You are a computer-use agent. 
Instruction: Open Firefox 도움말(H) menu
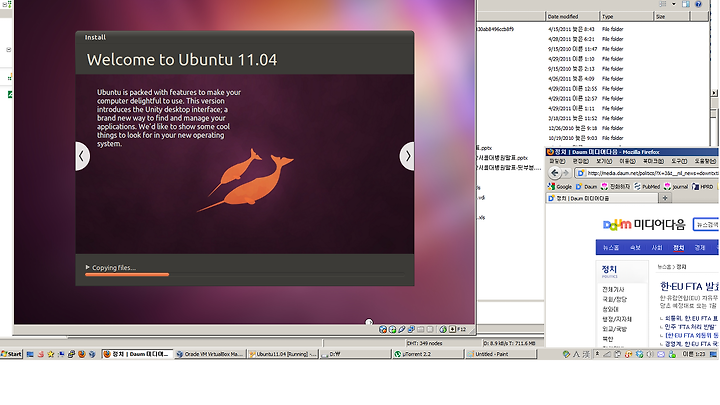click(x=705, y=161)
